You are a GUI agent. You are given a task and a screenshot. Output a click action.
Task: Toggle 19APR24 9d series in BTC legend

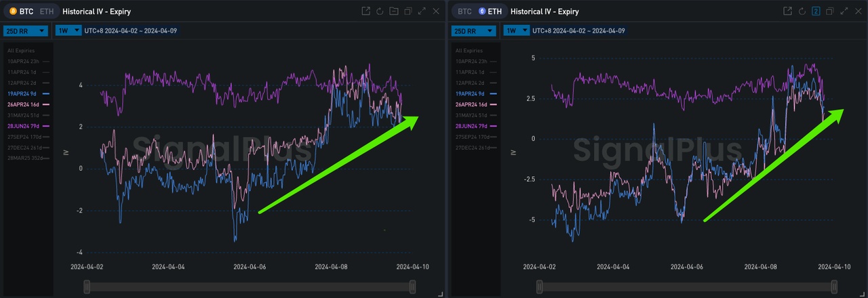(x=23, y=93)
